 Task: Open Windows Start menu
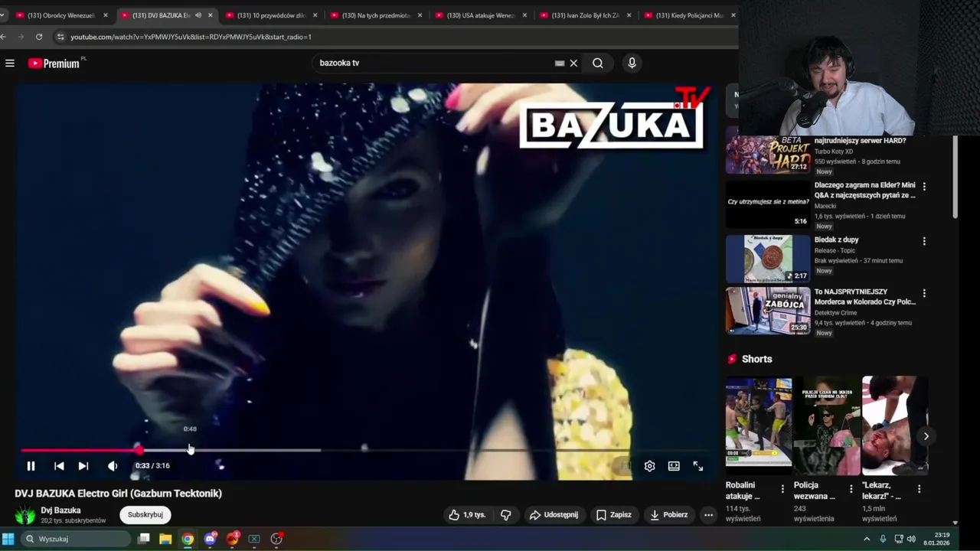pos(8,539)
